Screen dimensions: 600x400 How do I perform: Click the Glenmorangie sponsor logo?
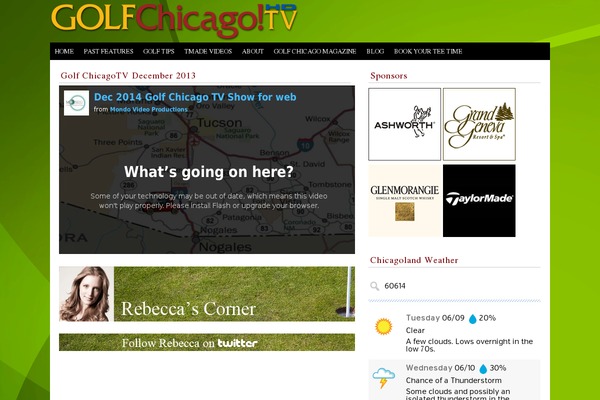(x=404, y=201)
